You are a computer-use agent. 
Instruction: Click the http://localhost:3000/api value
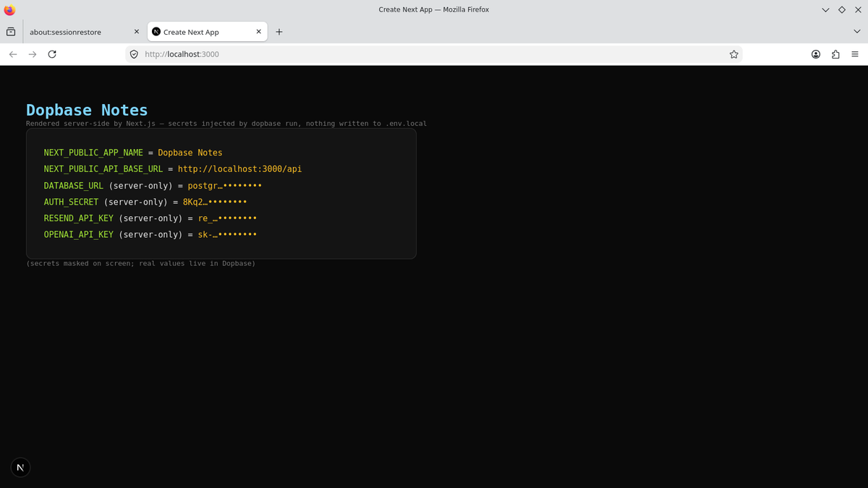click(x=239, y=169)
